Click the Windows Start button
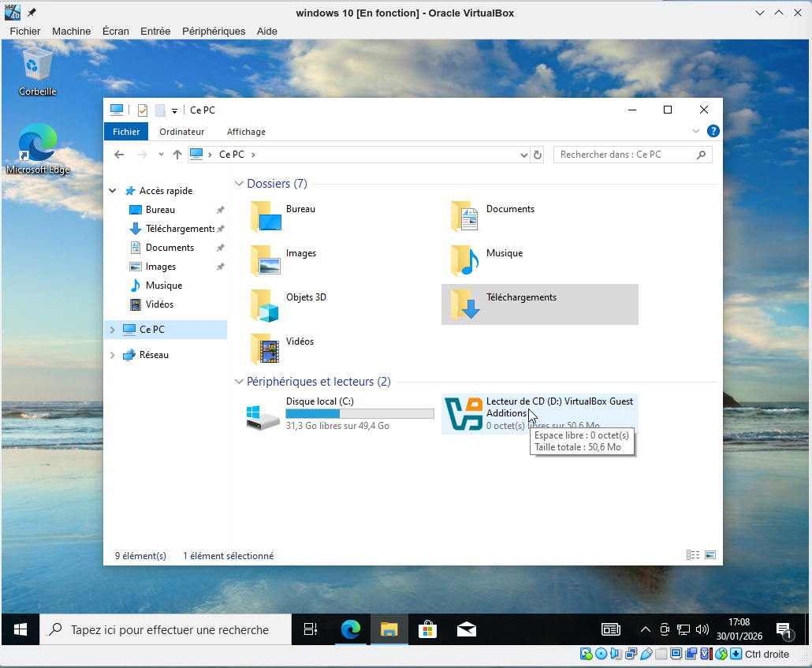812x668 pixels. pos(20,629)
